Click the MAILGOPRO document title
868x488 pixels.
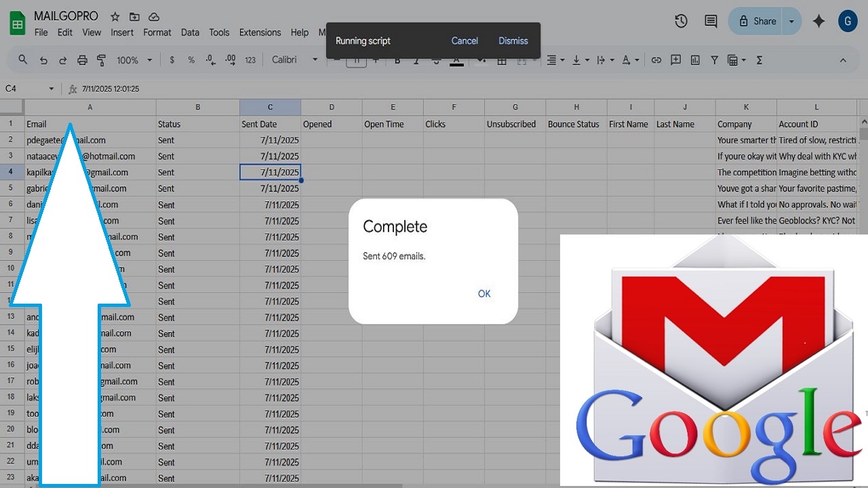click(x=66, y=16)
